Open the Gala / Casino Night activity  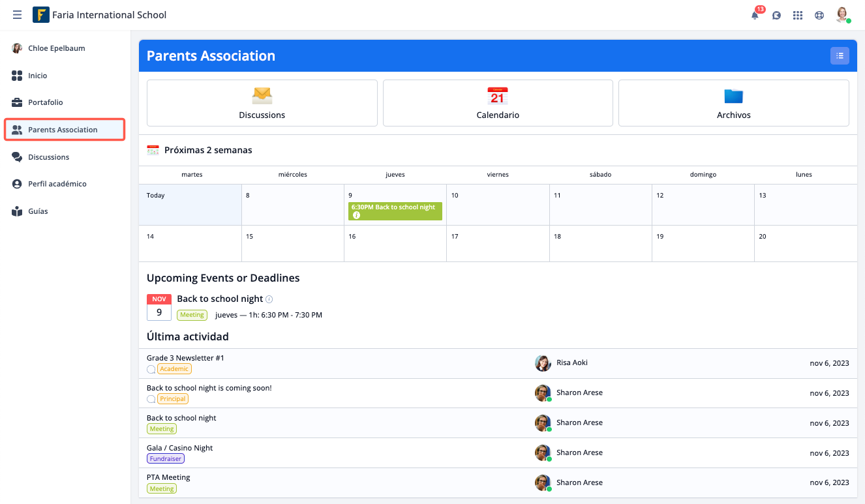(x=179, y=448)
